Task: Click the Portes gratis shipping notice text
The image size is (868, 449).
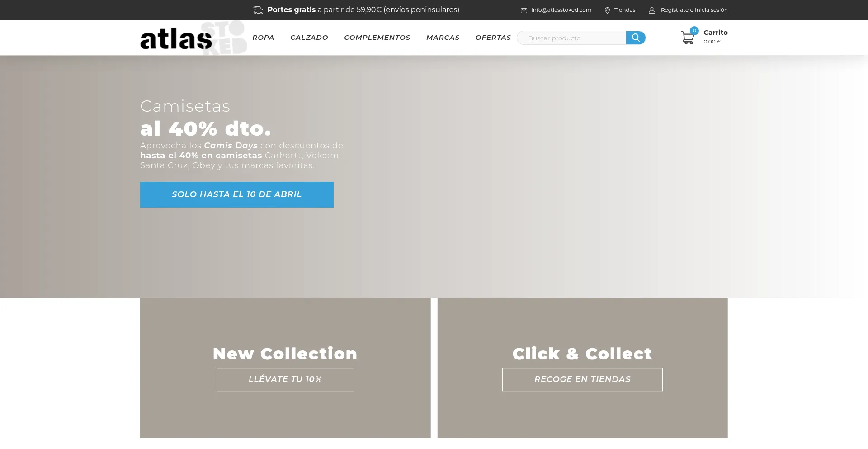Action: point(363,10)
